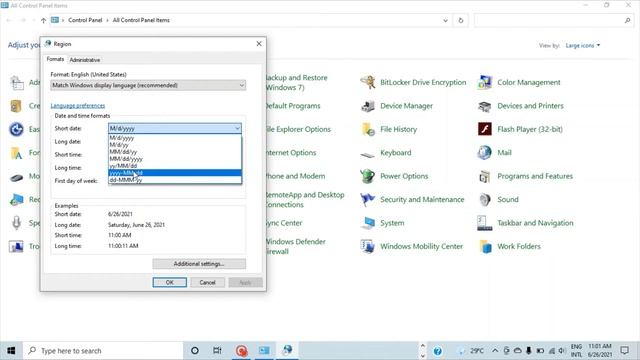Open notification center icon
640x360 pixels.
(x=624, y=351)
